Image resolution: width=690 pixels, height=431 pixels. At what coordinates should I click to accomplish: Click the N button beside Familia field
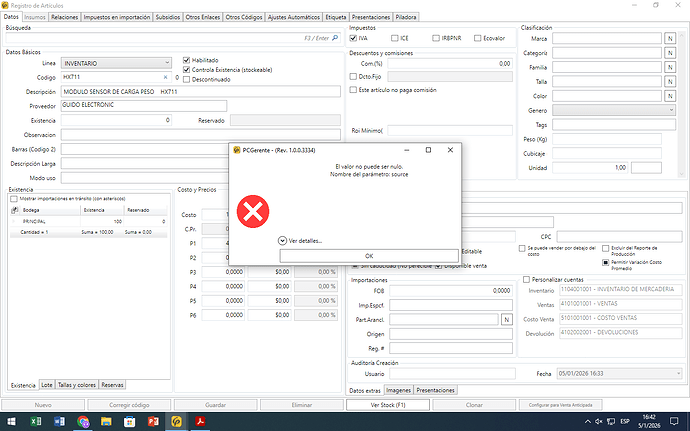[x=670, y=66]
